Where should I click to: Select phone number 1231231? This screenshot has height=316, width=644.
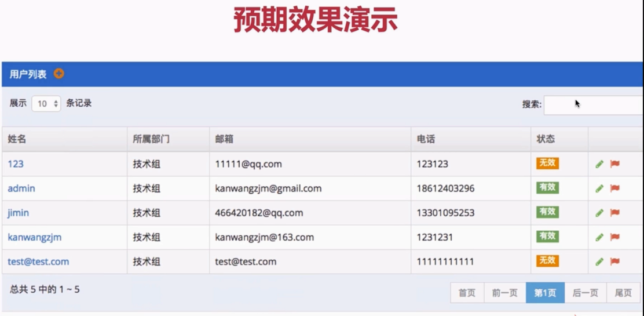pos(435,237)
